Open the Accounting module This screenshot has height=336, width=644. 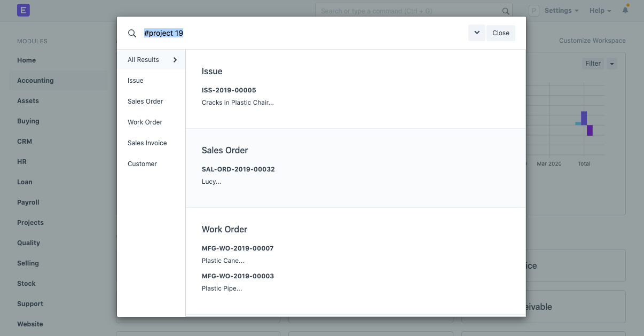(35, 80)
